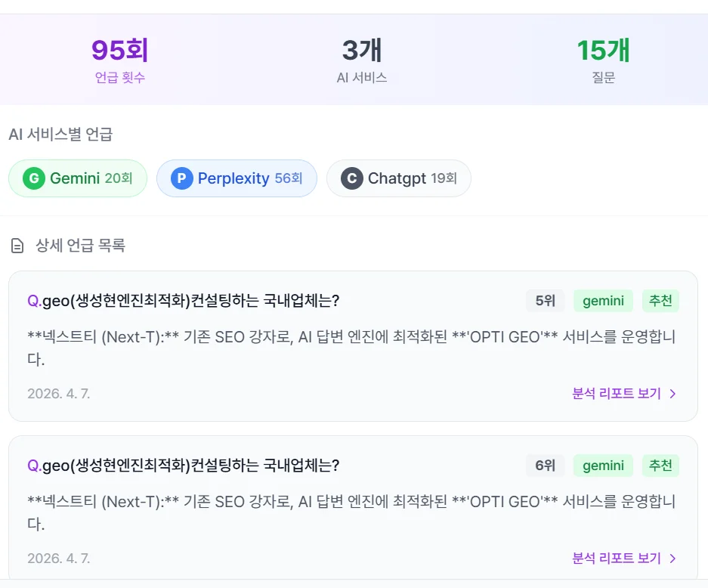This screenshot has width=708, height=588.
Task: Click the 추천 tag in the 5위 card
Action: [x=660, y=301]
